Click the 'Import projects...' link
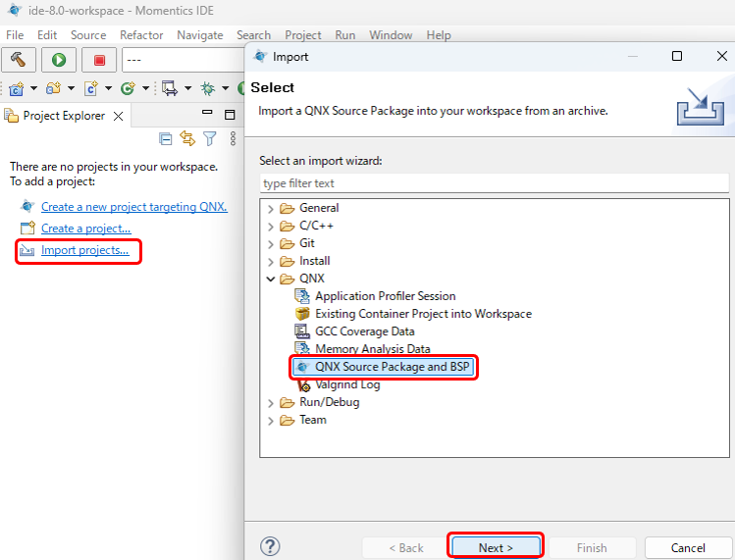Screen dimensions: 735x560 [84, 250]
